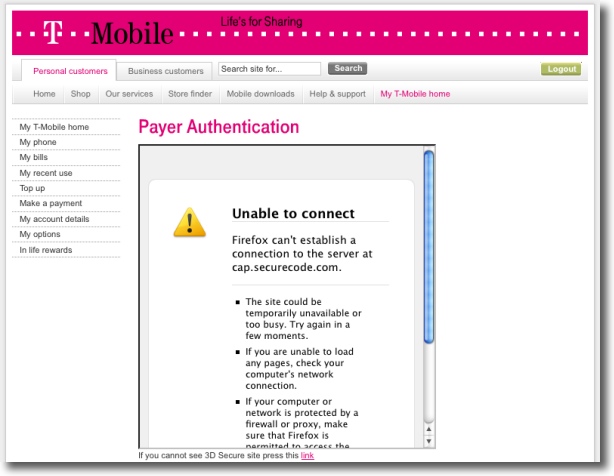Click the 3D Secure 'link' hyperlink

tap(307, 455)
